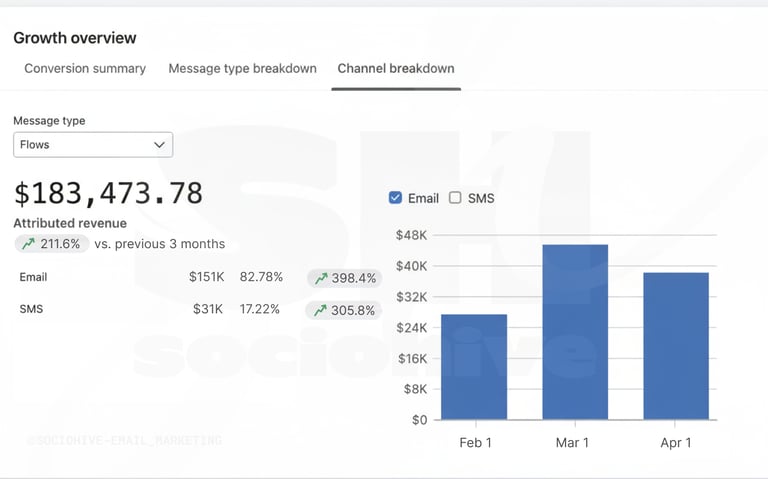Enable the SMS checkbox in chart legend
768x479 pixels.
pos(455,198)
